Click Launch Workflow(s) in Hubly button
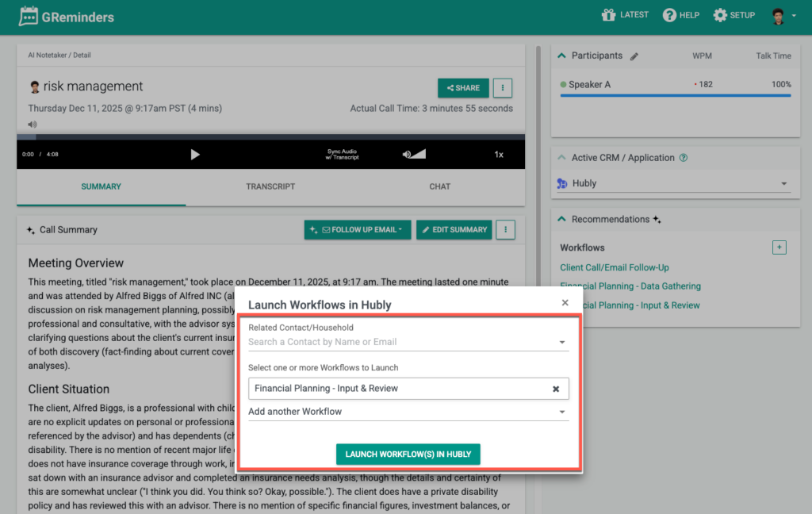The image size is (812, 514). click(x=408, y=455)
